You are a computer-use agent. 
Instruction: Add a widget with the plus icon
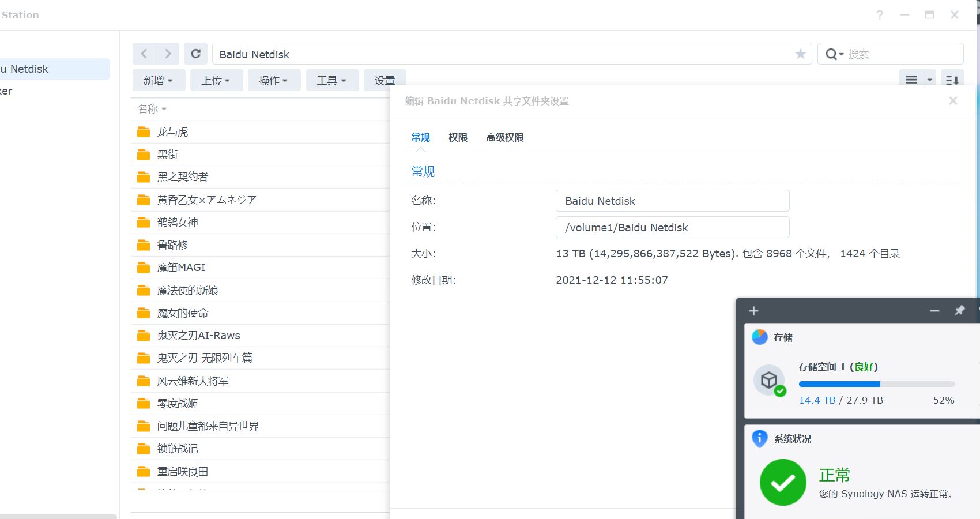753,311
